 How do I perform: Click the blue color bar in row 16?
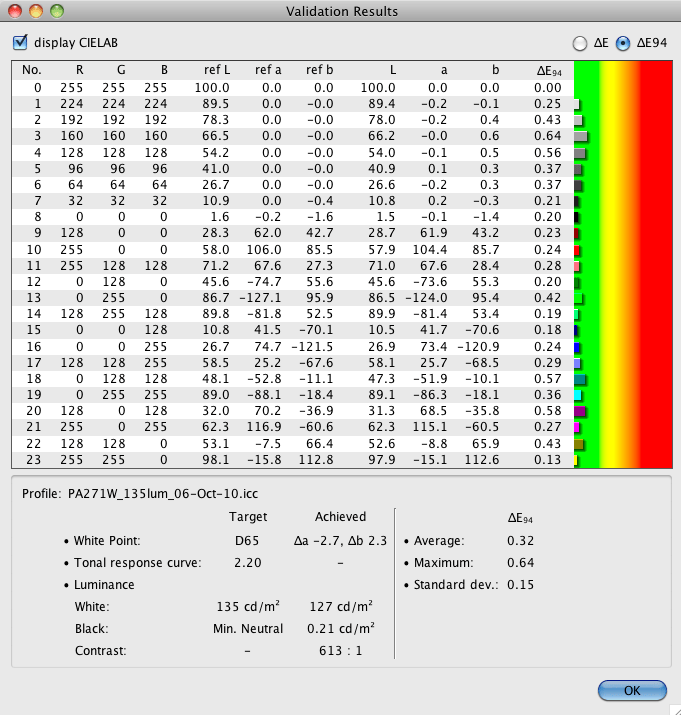[x=577, y=347]
